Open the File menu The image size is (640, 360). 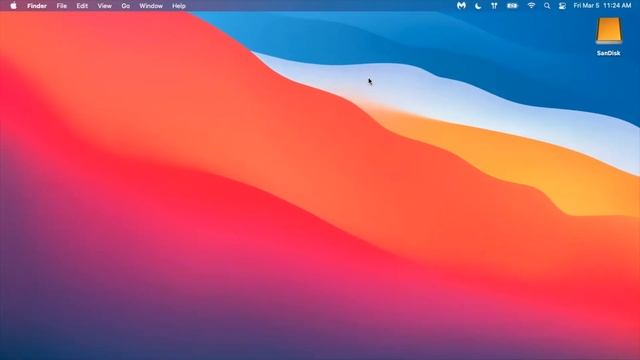[x=62, y=6]
